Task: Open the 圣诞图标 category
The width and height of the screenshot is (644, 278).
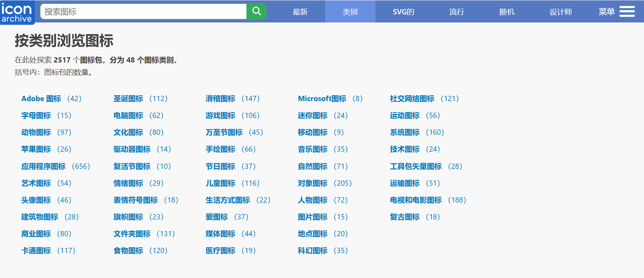Action: pos(128,99)
